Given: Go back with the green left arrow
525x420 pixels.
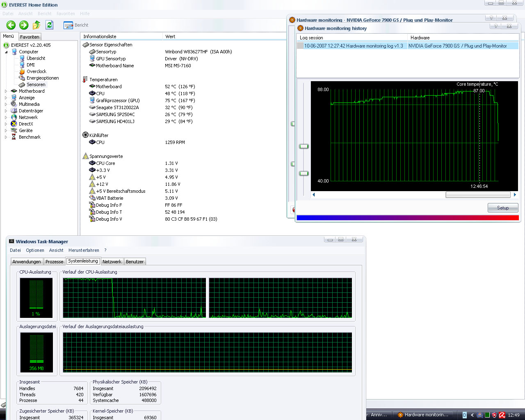Looking at the screenshot, I should tap(11, 25).
